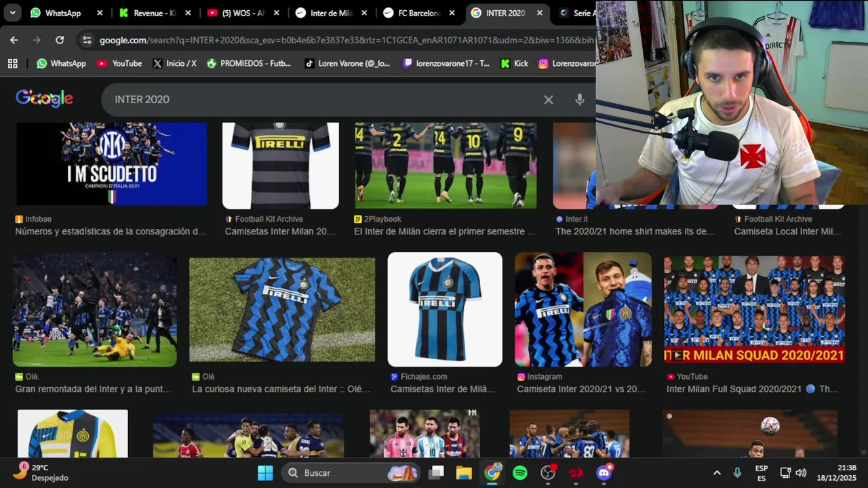Image resolution: width=868 pixels, height=488 pixels.
Task: Close the WhatsApp tab
Action: click(100, 13)
